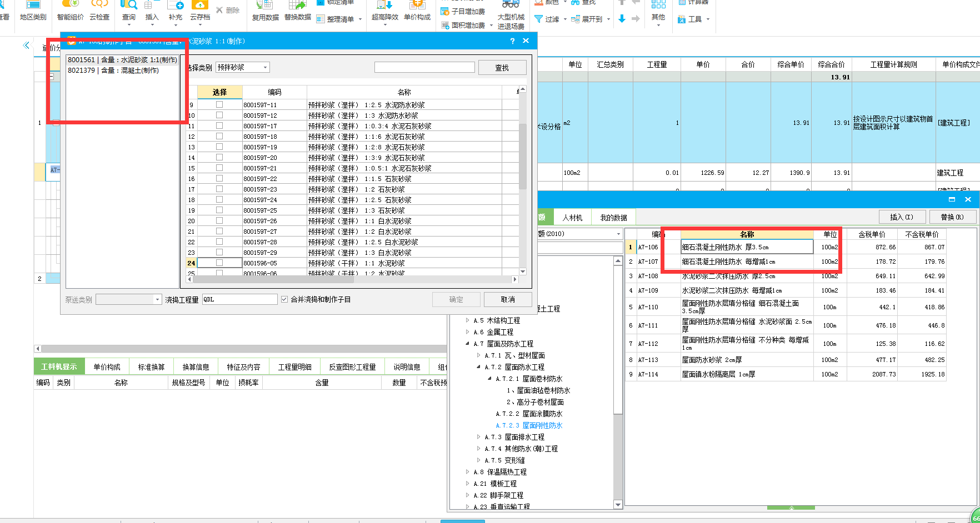The height and width of the screenshot is (523, 980).
Task: Click the 插入(I) button
Action: [901, 217]
